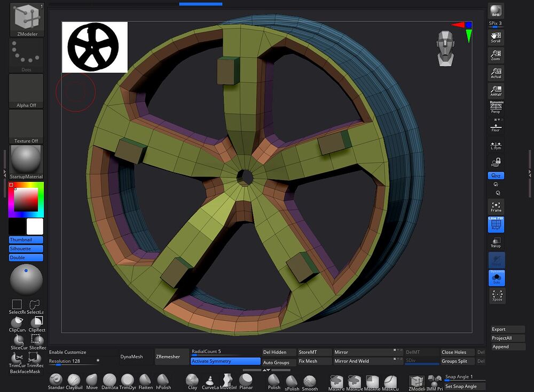Toggle PolyF line fill display
The image size is (534, 392).
point(496,224)
